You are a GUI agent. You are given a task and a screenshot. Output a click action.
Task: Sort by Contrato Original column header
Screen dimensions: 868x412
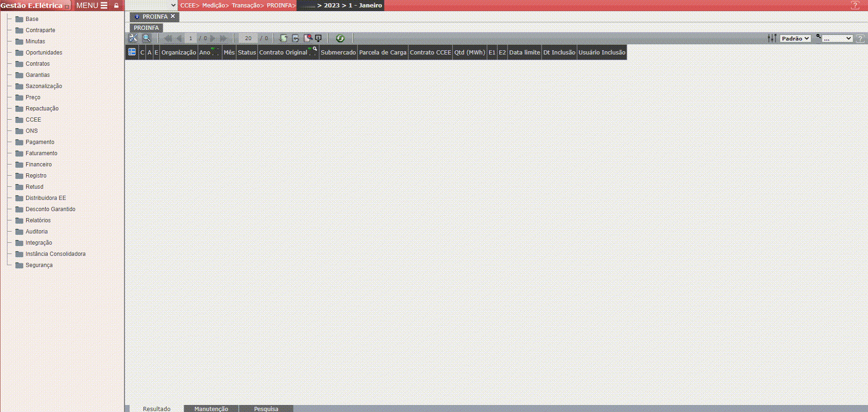[x=283, y=52]
